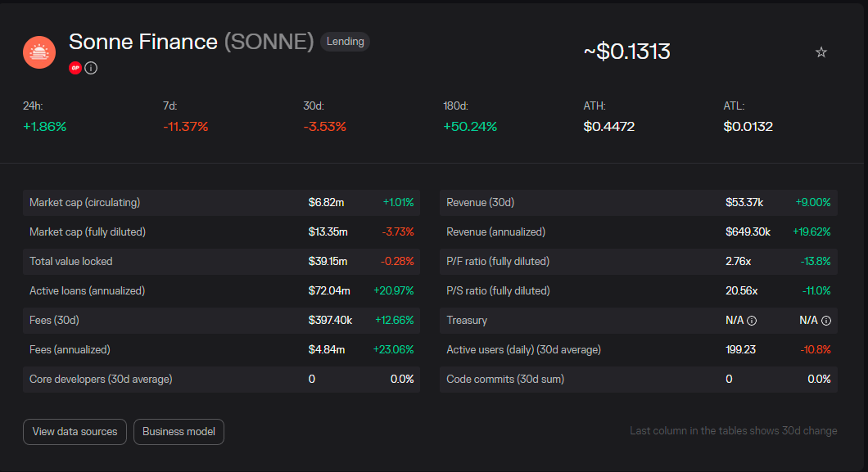This screenshot has width=868, height=472.
Task: Click the info icon next to Treasury N/A value
Action: (752, 321)
